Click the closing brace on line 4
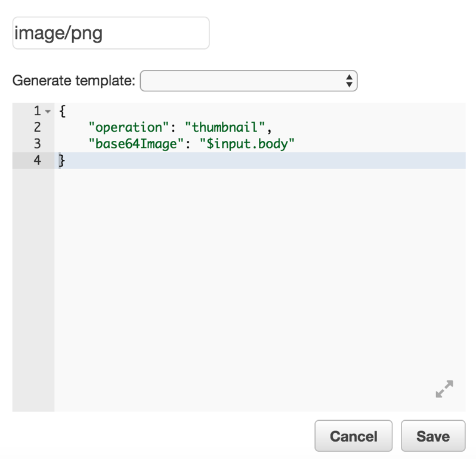 (61, 160)
